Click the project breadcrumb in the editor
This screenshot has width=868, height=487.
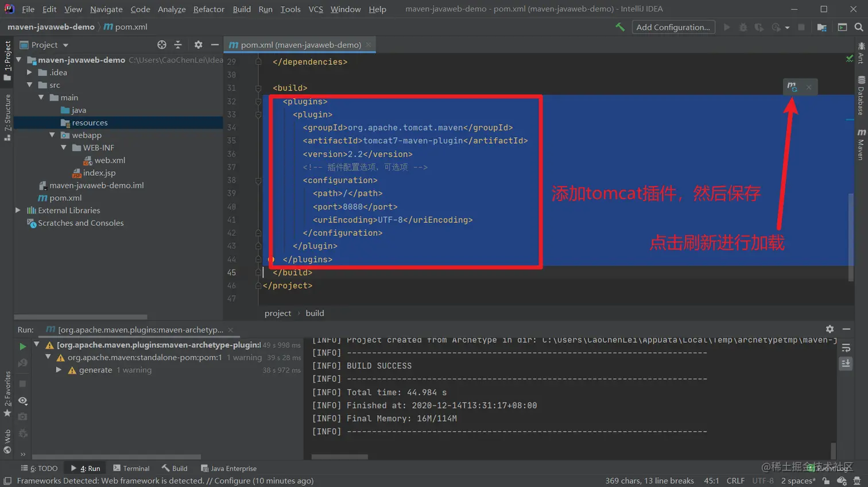pos(278,313)
